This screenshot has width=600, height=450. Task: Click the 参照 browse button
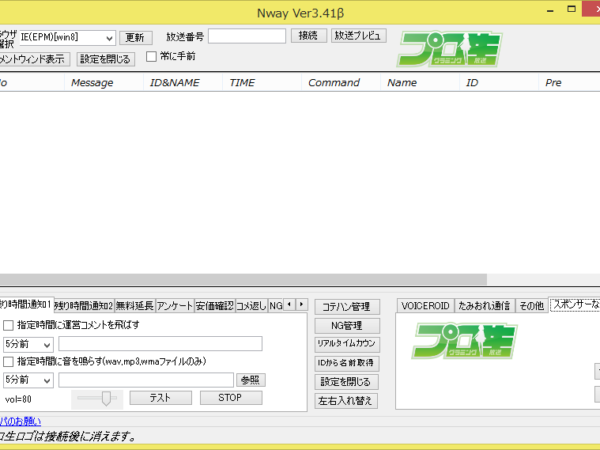click(x=251, y=380)
